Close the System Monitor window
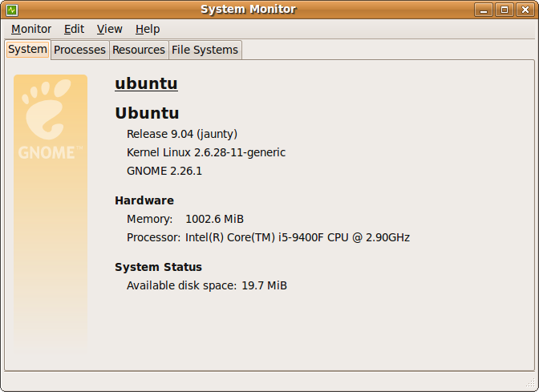 [x=525, y=10]
